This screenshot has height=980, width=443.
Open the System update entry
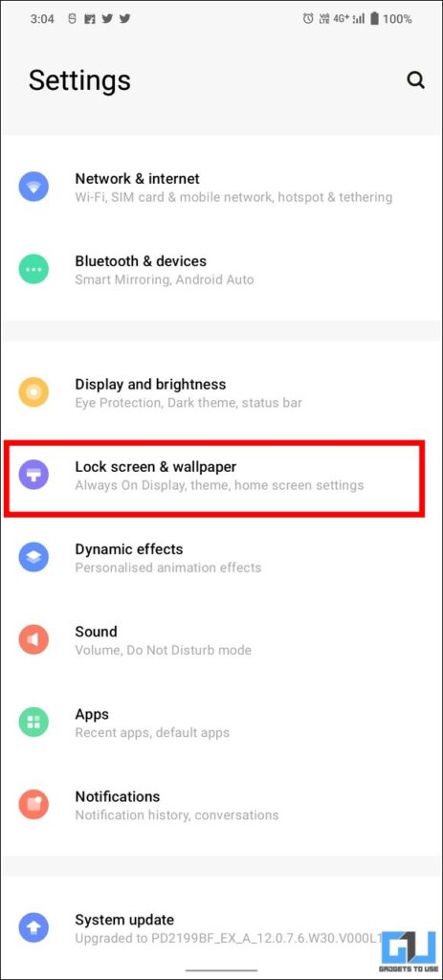[221, 928]
